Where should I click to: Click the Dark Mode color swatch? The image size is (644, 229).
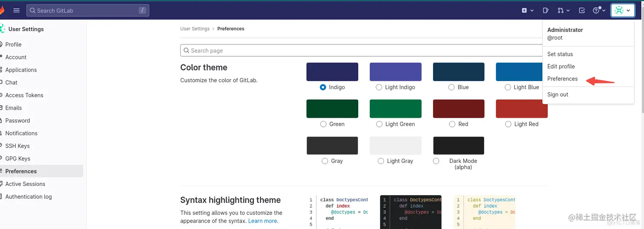(x=459, y=145)
